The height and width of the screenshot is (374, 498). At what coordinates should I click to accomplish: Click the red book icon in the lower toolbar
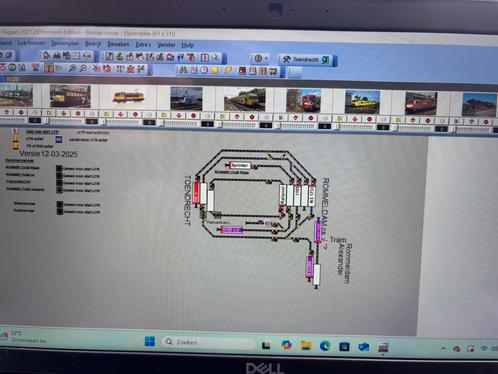242,71
